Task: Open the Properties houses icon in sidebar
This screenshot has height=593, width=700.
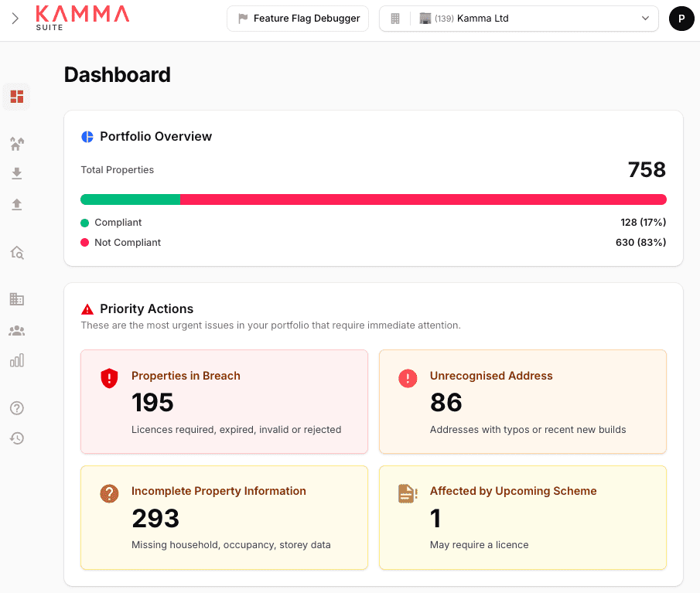Action: [x=17, y=144]
